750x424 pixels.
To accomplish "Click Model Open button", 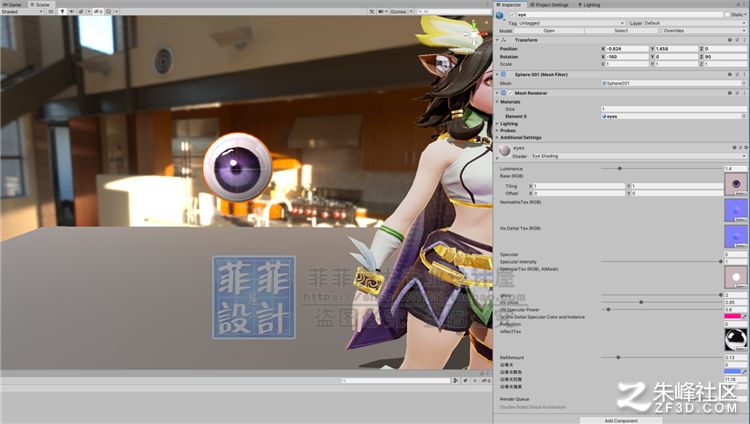I will point(549,31).
